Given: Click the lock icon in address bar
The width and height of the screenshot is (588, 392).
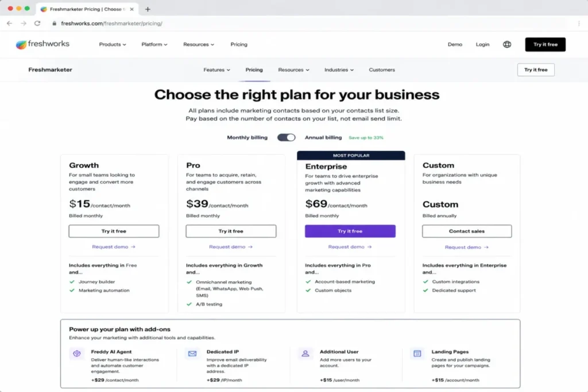Looking at the screenshot, I should pyautogui.click(x=55, y=23).
